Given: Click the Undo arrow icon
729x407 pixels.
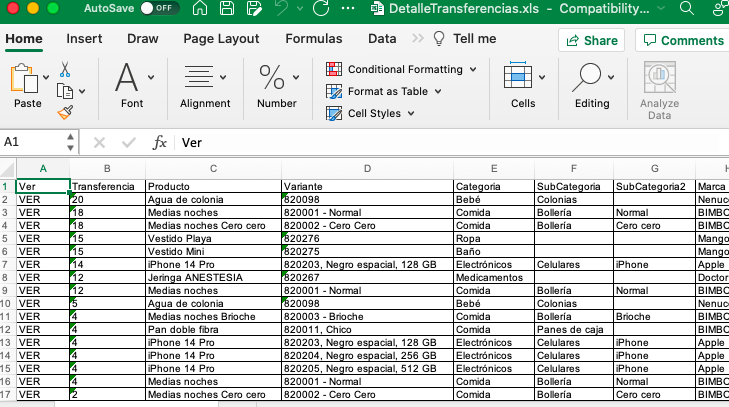Looking at the screenshot, I should point(282,8).
